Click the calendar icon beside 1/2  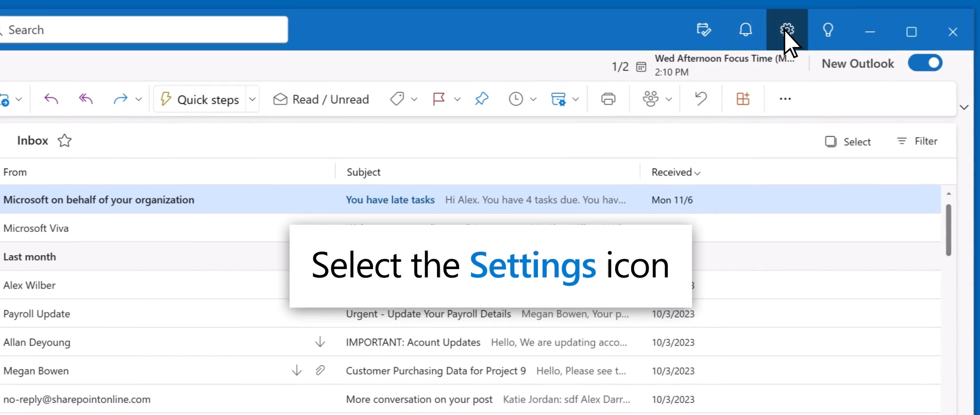tap(641, 67)
